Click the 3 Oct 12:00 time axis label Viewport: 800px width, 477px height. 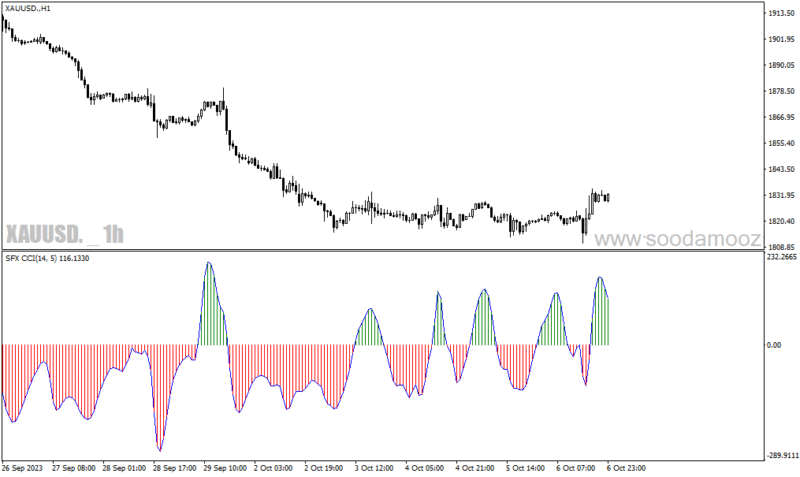[374, 468]
